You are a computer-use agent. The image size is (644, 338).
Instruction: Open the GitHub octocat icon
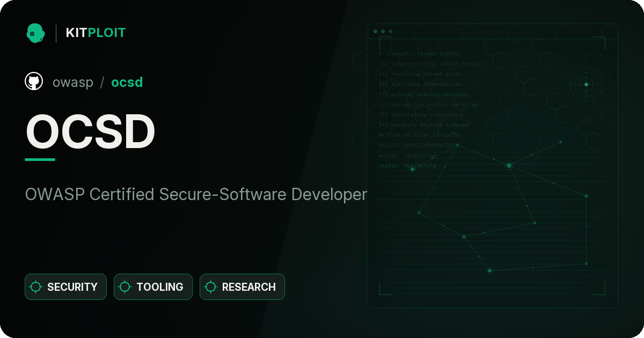coord(34,82)
